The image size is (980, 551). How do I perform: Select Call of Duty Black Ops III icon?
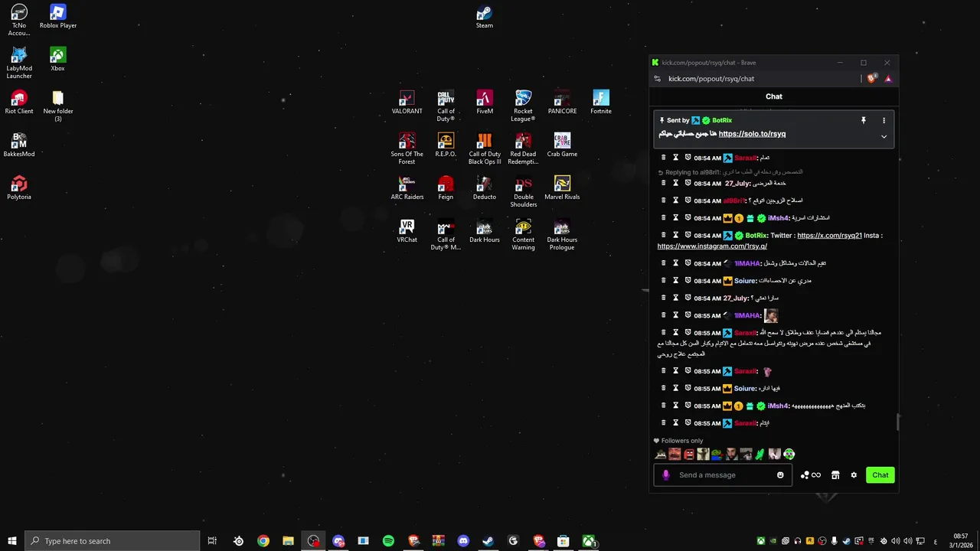[x=485, y=149]
